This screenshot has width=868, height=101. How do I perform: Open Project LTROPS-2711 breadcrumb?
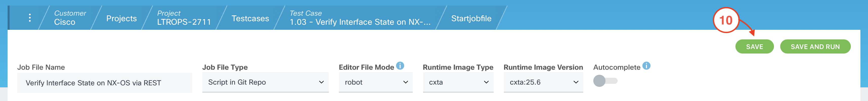(184, 18)
